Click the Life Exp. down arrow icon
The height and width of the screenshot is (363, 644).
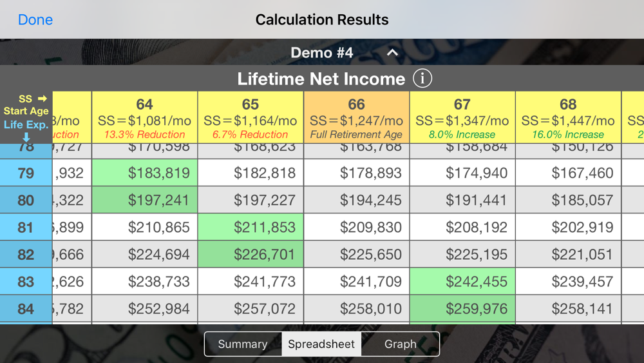point(26,137)
